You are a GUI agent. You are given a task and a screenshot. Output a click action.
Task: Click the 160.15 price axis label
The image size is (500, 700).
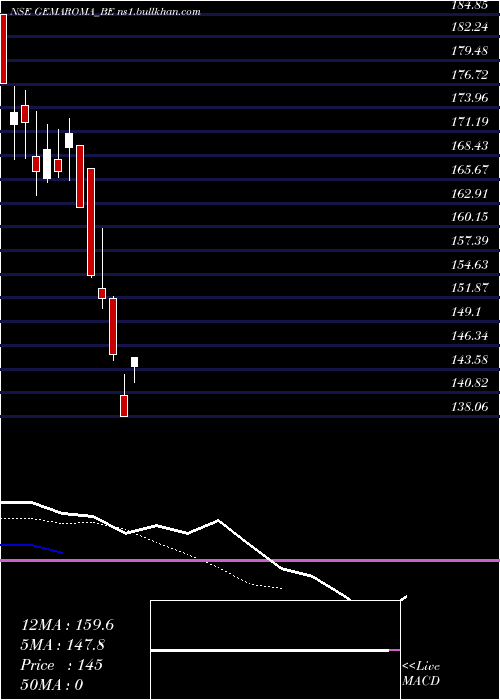click(470, 217)
